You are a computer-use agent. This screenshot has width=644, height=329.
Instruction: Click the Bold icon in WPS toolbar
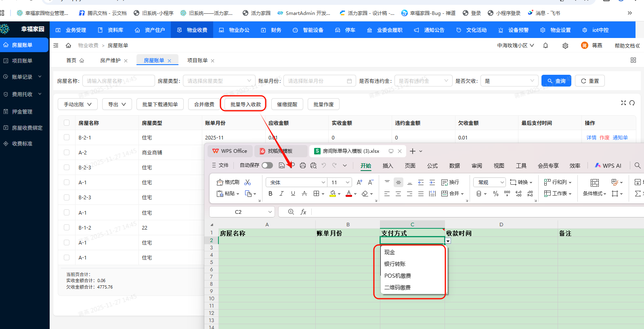coord(271,194)
